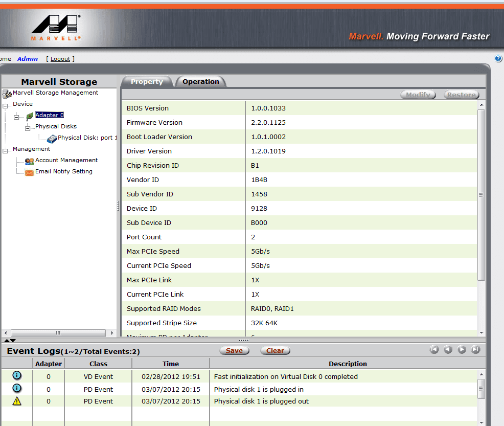This screenshot has width=504, height=426.
Task: Click event log scrollbar down arrow
Action: 481,422
